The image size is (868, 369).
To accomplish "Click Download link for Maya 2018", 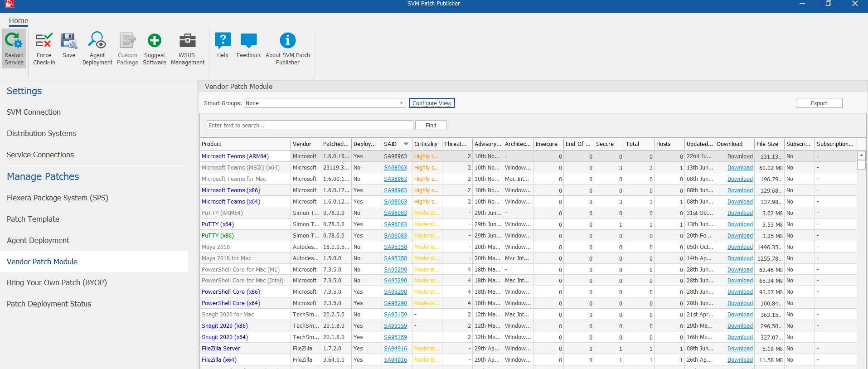I will coord(740,247).
